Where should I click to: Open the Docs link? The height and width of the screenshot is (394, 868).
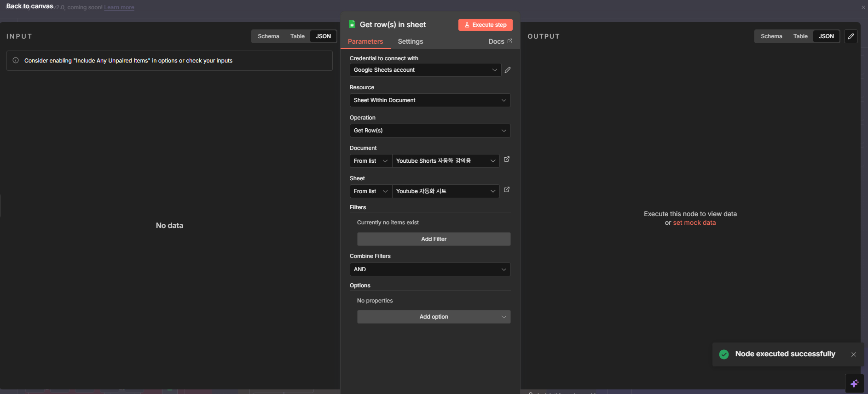500,41
